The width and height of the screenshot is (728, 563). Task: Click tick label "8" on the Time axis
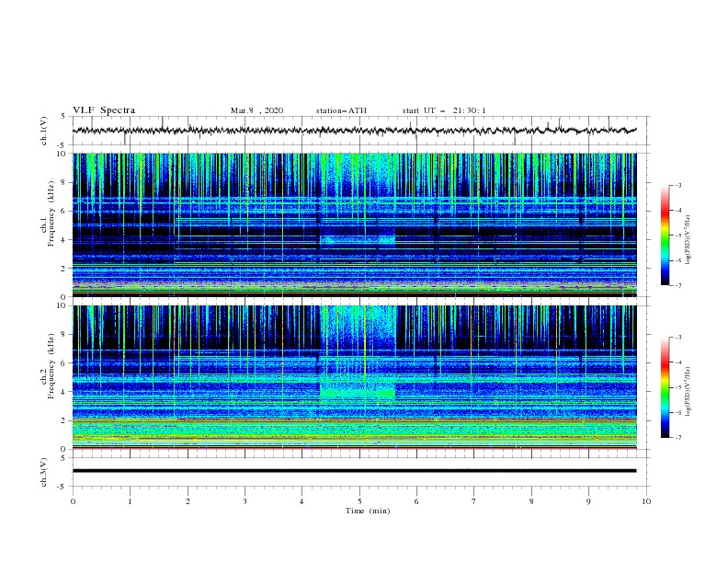pyautogui.click(x=531, y=501)
